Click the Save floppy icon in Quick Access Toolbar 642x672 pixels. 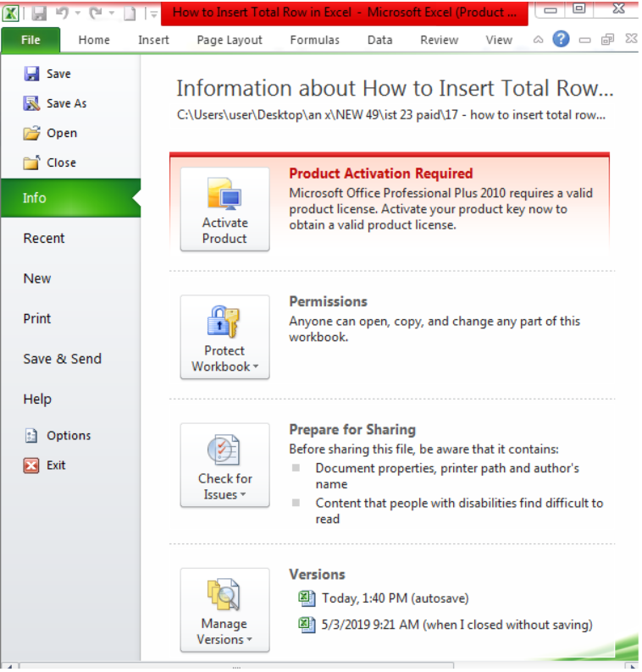pyautogui.click(x=39, y=14)
